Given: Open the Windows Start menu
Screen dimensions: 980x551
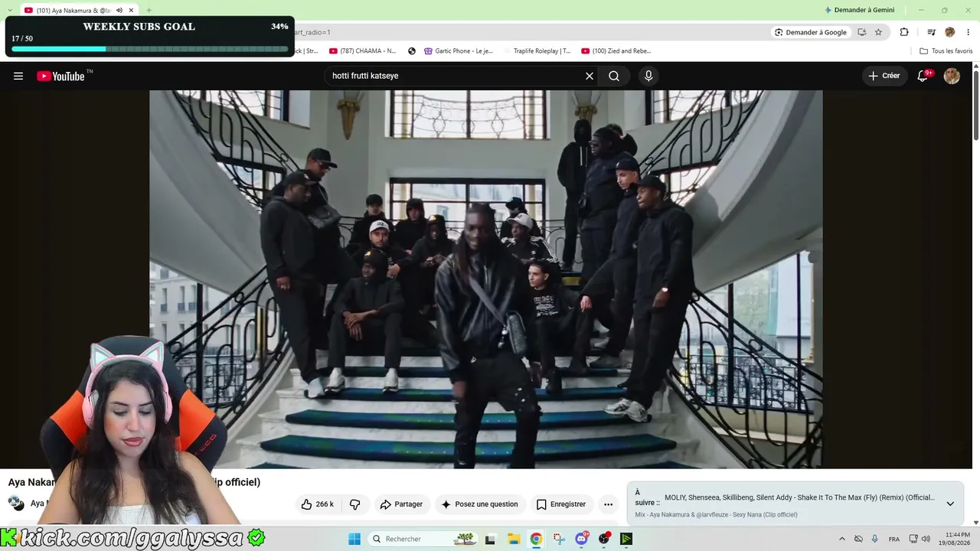Looking at the screenshot, I should pos(354,539).
